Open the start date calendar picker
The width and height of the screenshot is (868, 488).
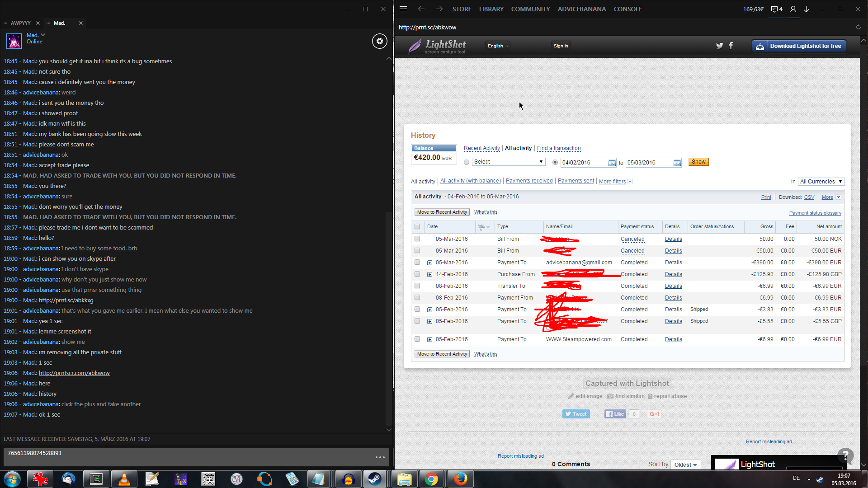click(x=612, y=163)
